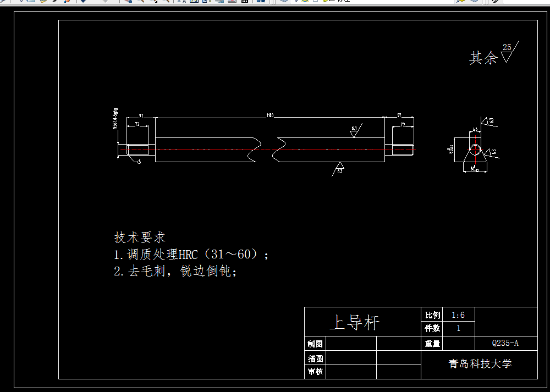
Task: Select the scale value 1:6
Action: [458, 315]
